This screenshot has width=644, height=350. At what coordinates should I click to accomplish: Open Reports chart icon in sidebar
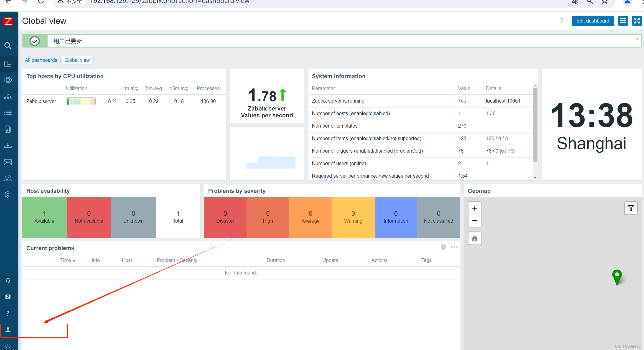[8, 129]
